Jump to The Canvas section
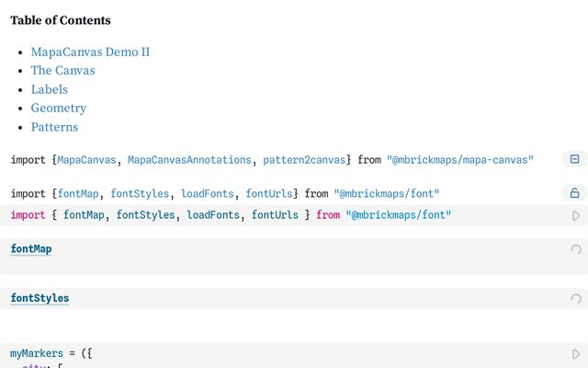 pyautogui.click(x=62, y=70)
